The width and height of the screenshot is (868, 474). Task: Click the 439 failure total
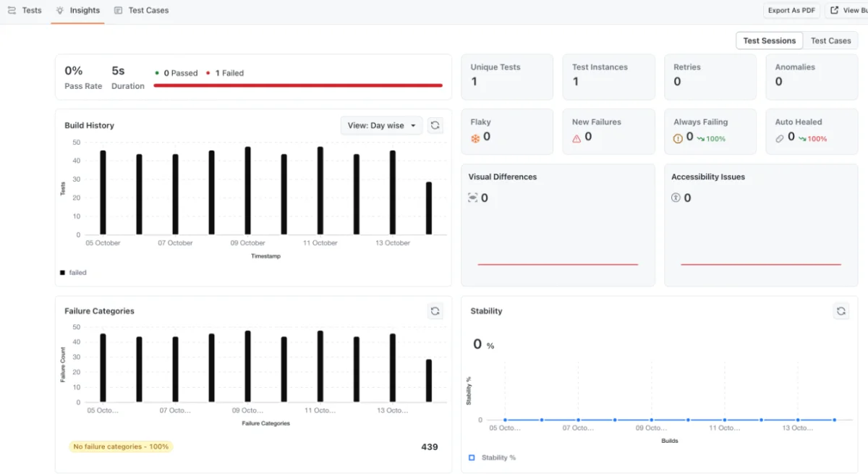430,447
